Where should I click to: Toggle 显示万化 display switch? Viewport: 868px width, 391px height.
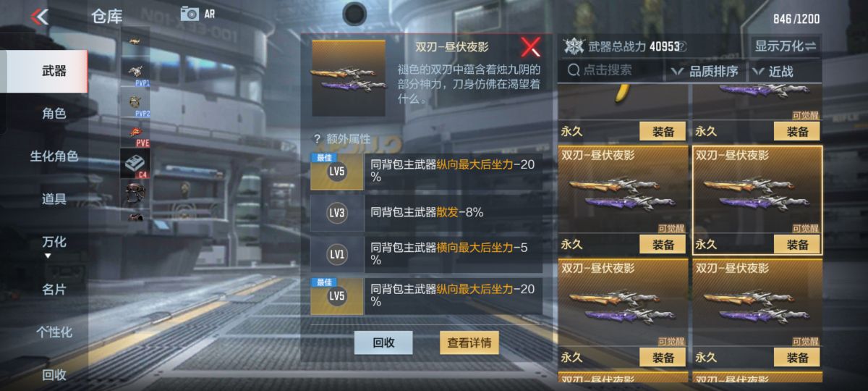(x=786, y=46)
